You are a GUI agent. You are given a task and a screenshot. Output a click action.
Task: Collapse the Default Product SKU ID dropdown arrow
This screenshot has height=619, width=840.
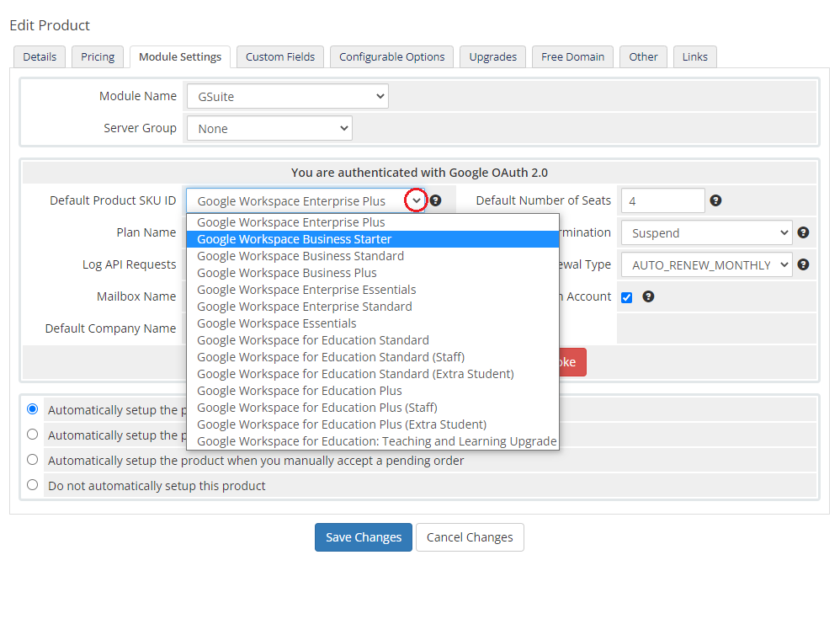click(x=417, y=201)
